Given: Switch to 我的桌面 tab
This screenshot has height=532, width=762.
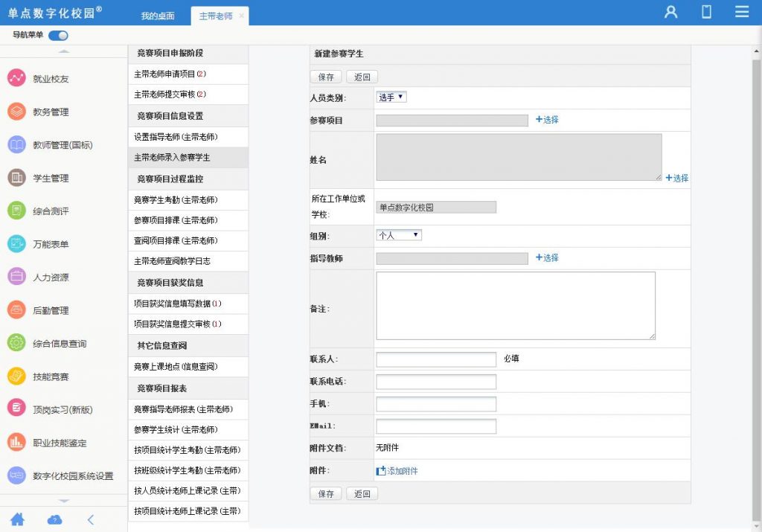Looking at the screenshot, I should pyautogui.click(x=158, y=16).
